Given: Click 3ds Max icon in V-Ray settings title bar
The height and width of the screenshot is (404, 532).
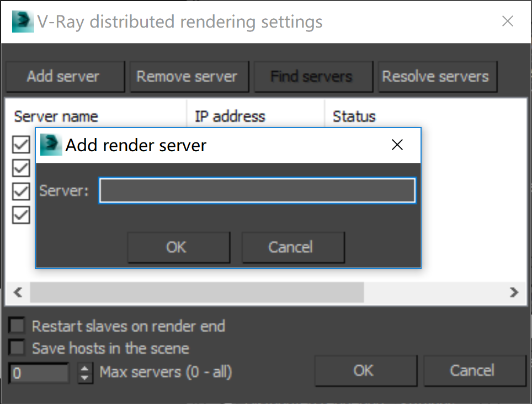Looking at the screenshot, I should coord(23,22).
